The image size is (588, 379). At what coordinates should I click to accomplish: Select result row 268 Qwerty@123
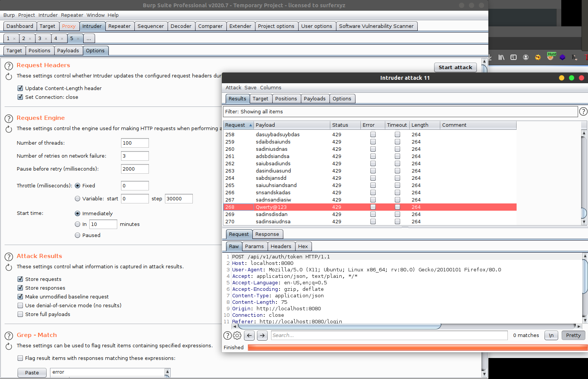tap(370, 207)
